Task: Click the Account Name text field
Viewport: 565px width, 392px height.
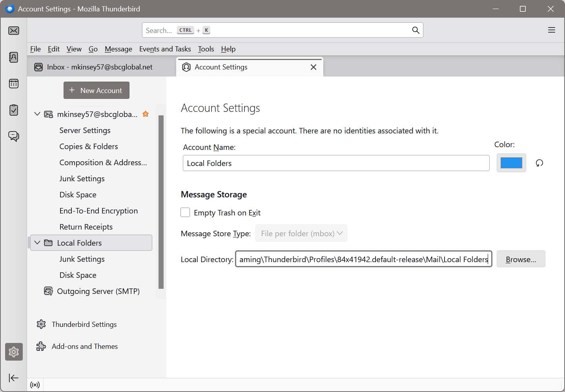Action: 336,163
